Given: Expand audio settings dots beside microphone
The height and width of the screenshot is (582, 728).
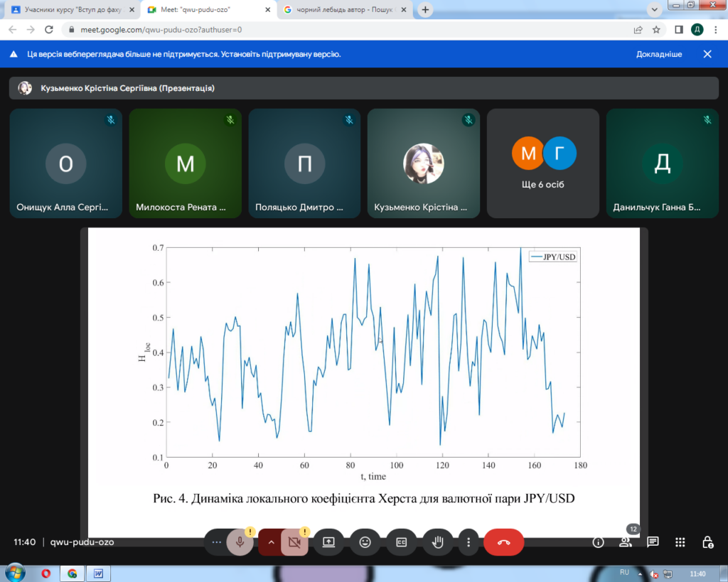Looking at the screenshot, I should click(x=216, y=542).
